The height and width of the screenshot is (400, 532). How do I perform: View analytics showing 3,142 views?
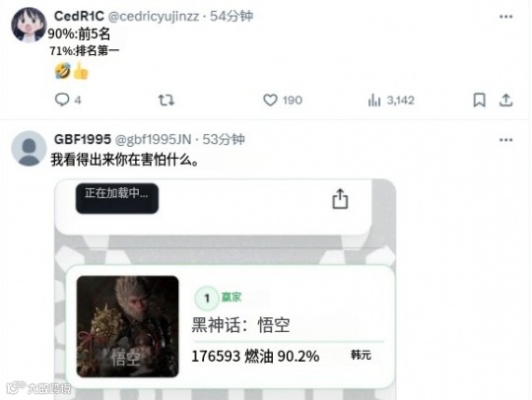[391, 100]
